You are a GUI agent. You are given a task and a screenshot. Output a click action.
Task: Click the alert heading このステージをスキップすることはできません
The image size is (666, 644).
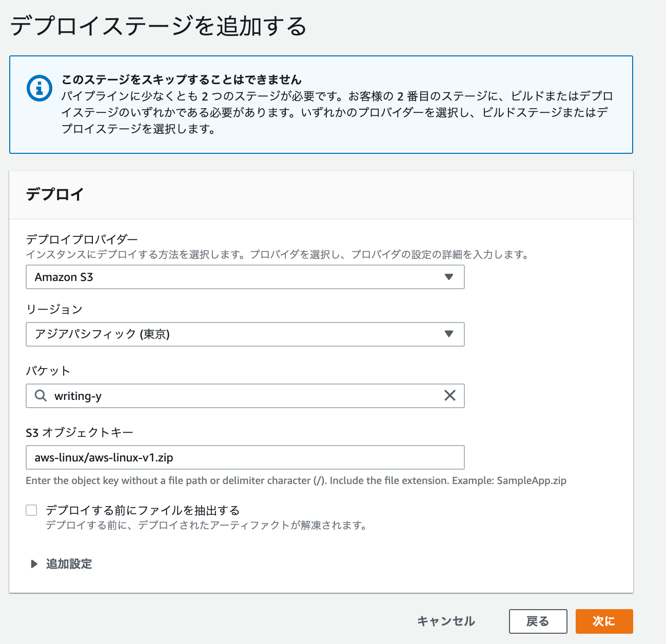tap(182, 79)
